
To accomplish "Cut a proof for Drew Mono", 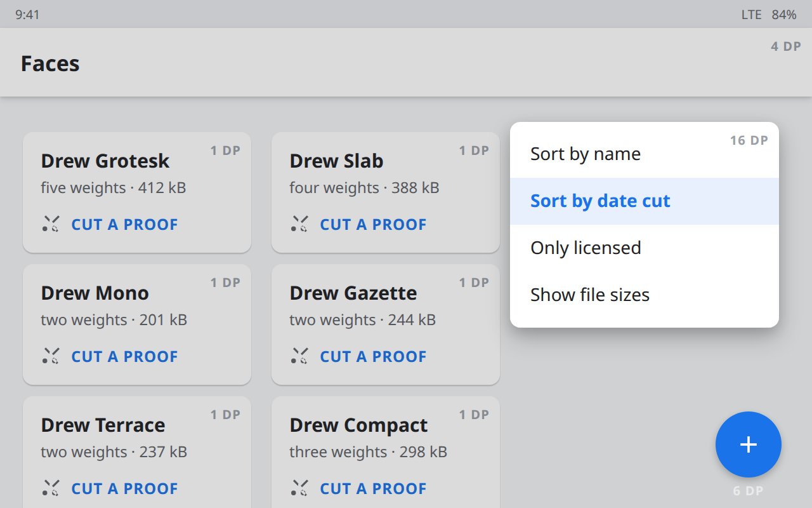I will point(124,356).
